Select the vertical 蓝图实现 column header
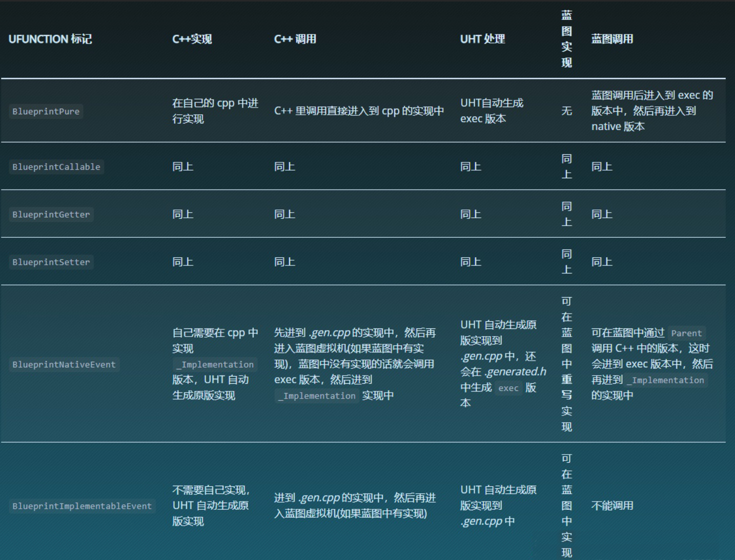This screenshot has width=735, height=560. pos(566,39)
